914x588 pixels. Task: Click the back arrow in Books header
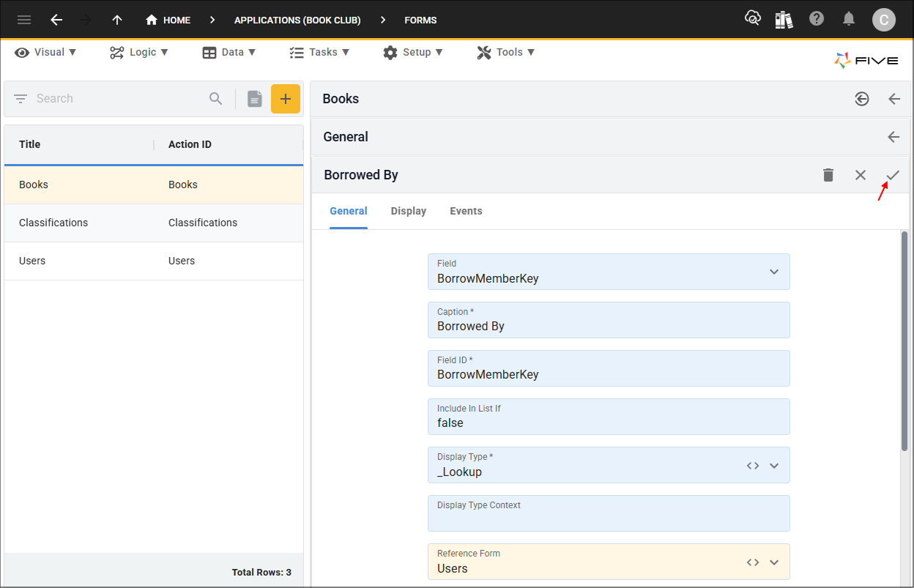click(894, 99)
